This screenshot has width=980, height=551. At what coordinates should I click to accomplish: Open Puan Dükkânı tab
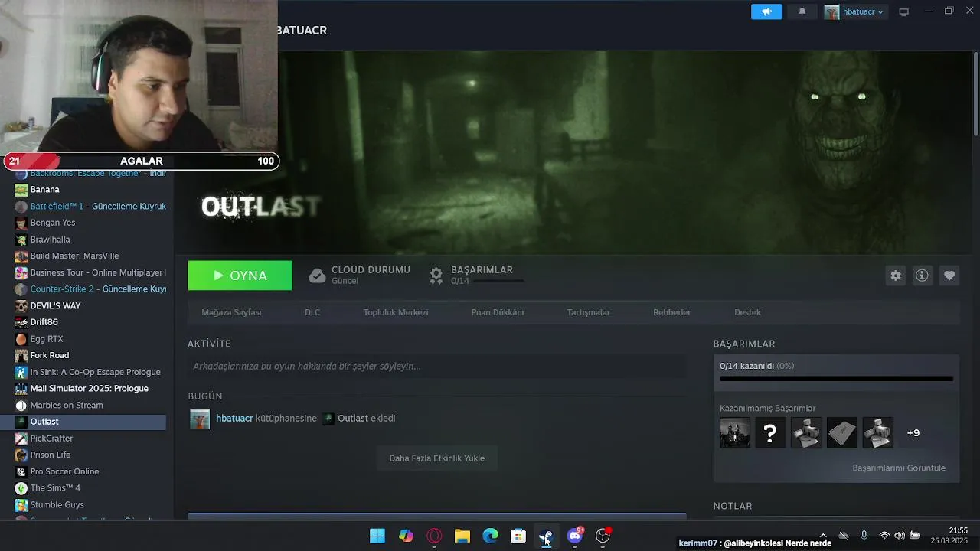click(498, 312)
